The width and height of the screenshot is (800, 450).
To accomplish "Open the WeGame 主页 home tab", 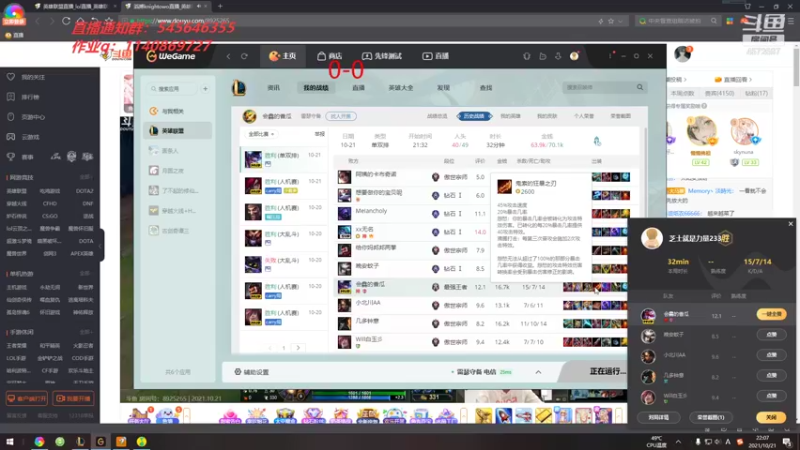I will (x=282, y=56).
